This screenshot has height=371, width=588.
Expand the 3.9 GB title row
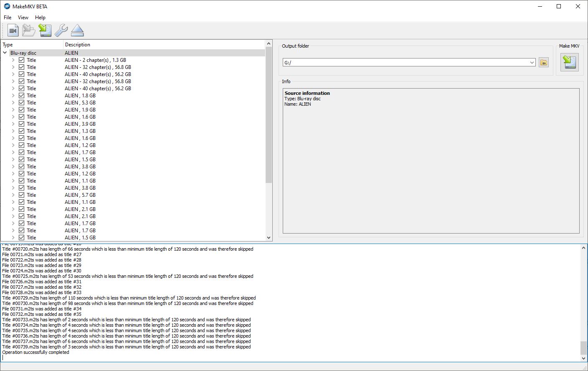click(13, 124)
